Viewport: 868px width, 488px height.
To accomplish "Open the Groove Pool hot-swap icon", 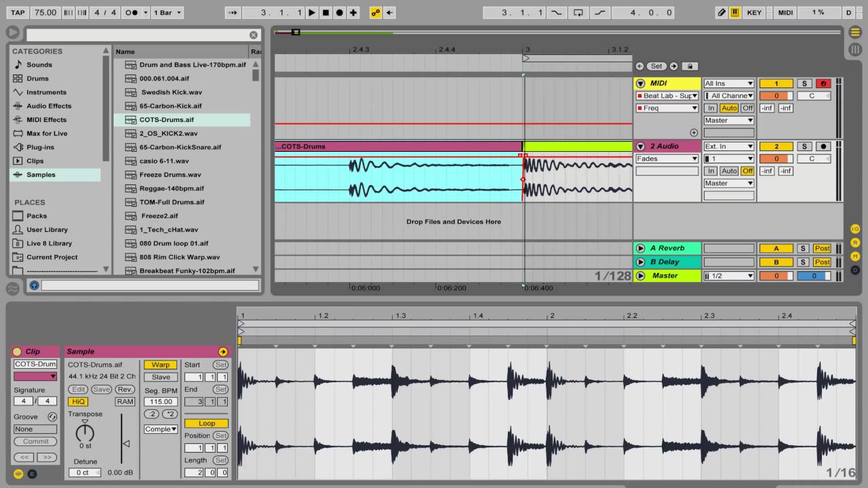I will (x=52, y=417).
